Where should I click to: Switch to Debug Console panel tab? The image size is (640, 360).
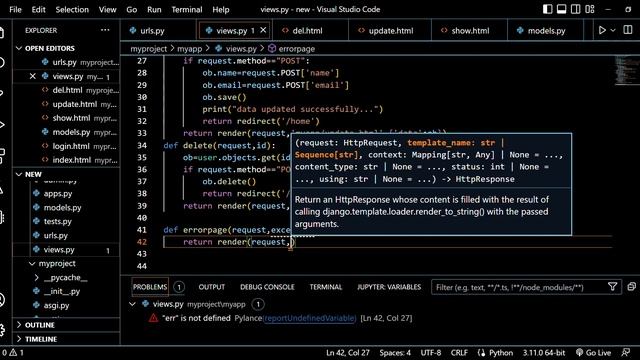tap(267, 287)
